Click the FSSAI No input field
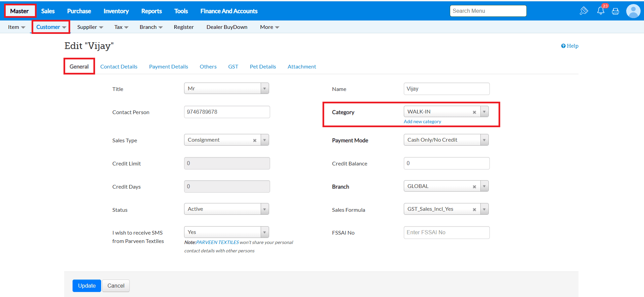Image resolution: width=644 pixels, height=297 pixels. point(446,232)
